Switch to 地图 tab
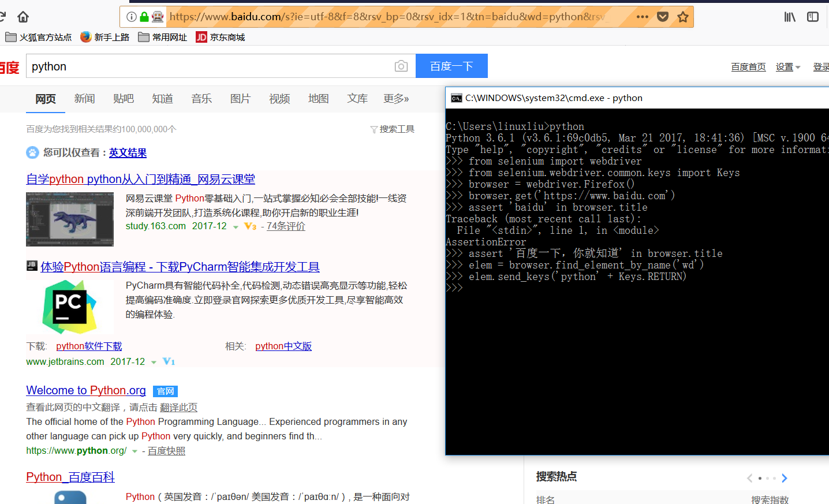The image size is (829, 504). [318, 99]
